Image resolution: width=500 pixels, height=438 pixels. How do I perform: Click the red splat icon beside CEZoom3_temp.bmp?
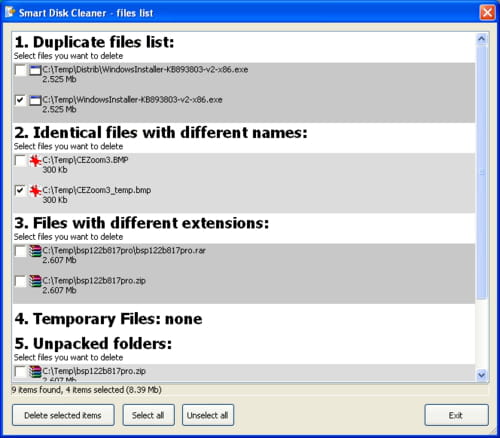click(x=35, y=191)
